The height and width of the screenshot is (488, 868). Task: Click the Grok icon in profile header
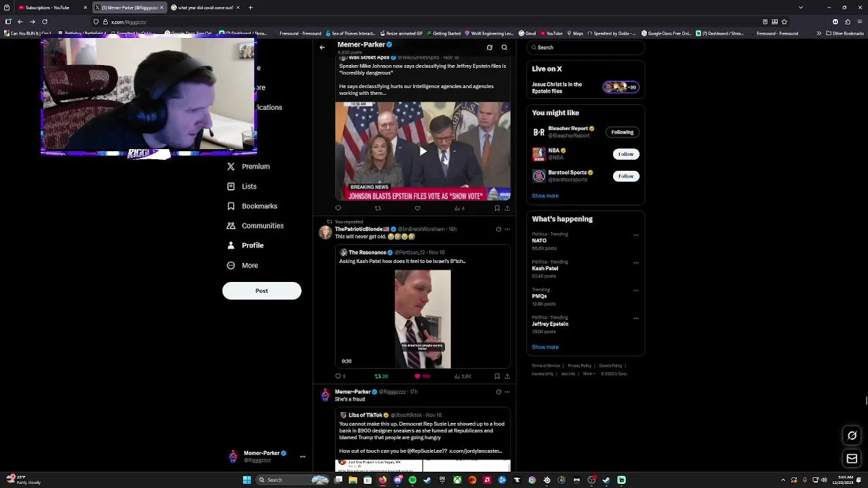tap(490, 47)
